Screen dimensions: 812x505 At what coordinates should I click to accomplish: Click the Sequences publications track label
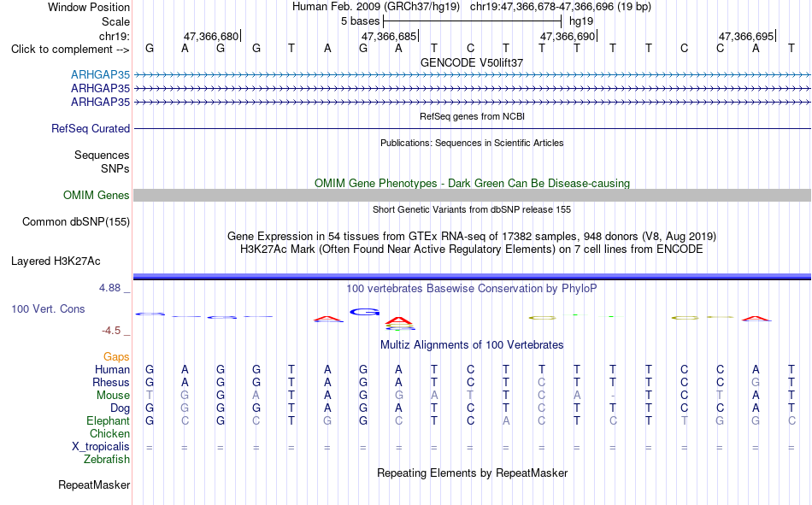point(102,155)
